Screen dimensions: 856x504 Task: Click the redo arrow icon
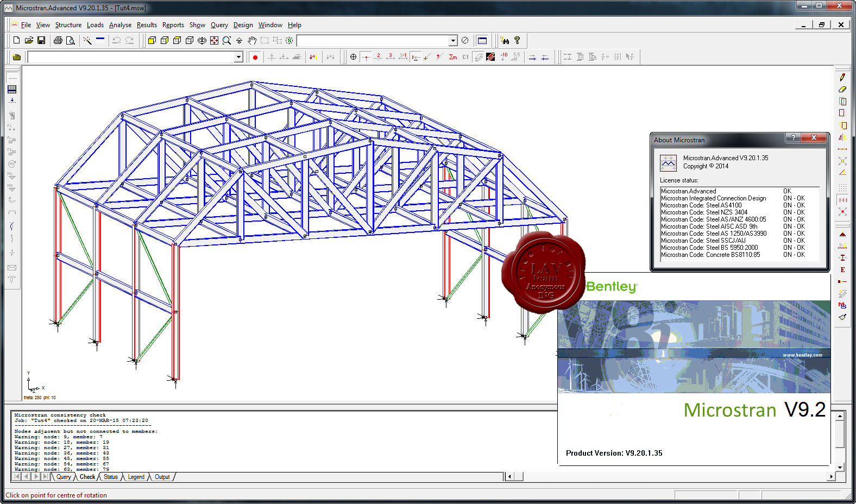coord(129,40)
